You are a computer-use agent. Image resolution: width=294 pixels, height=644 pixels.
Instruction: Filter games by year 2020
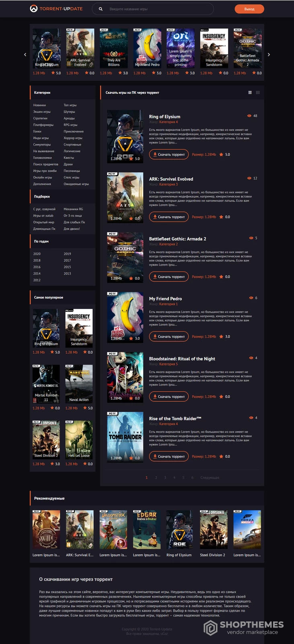[37, 254]
